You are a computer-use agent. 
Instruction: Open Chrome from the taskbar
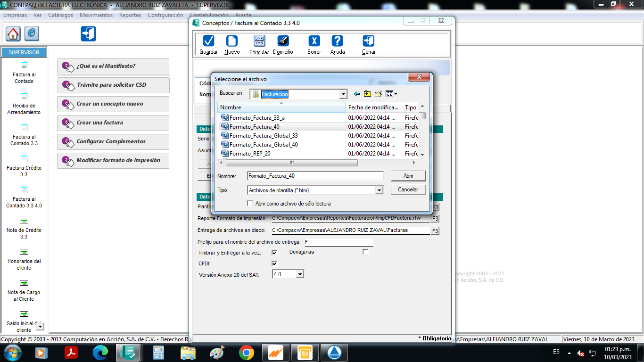click(x=246, y=353)
